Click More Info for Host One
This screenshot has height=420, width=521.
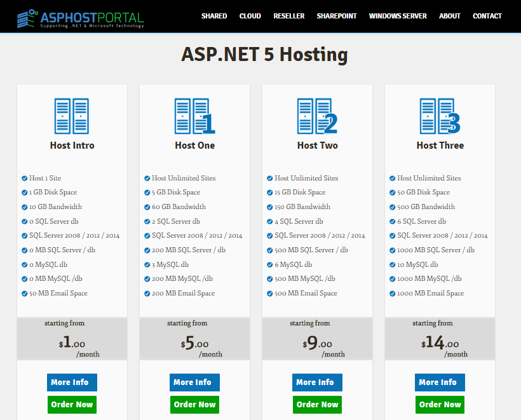pos(194,382)
